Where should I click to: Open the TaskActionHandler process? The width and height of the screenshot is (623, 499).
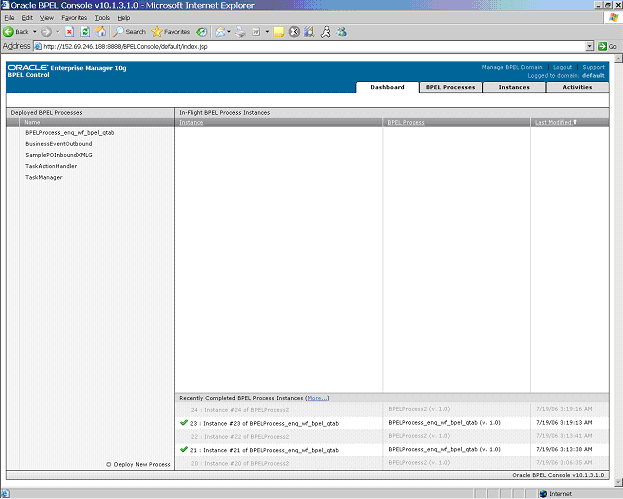click(51, 166)
